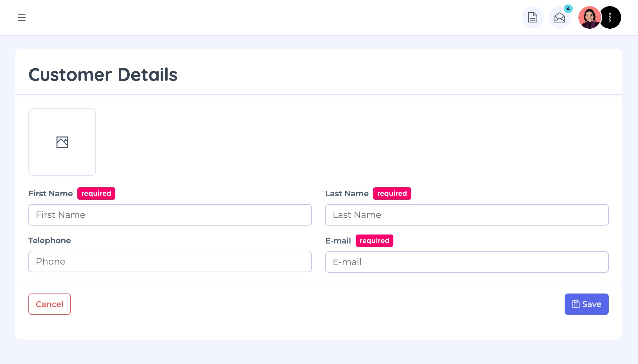This screenshot has height=364, width=638.
Task: Click the required badge beside E-mail
Action: [x=374, y=241]
